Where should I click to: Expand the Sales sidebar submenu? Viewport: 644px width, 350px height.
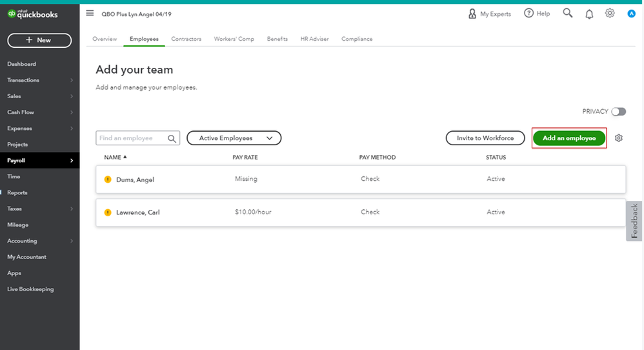(x=72, y=96)
